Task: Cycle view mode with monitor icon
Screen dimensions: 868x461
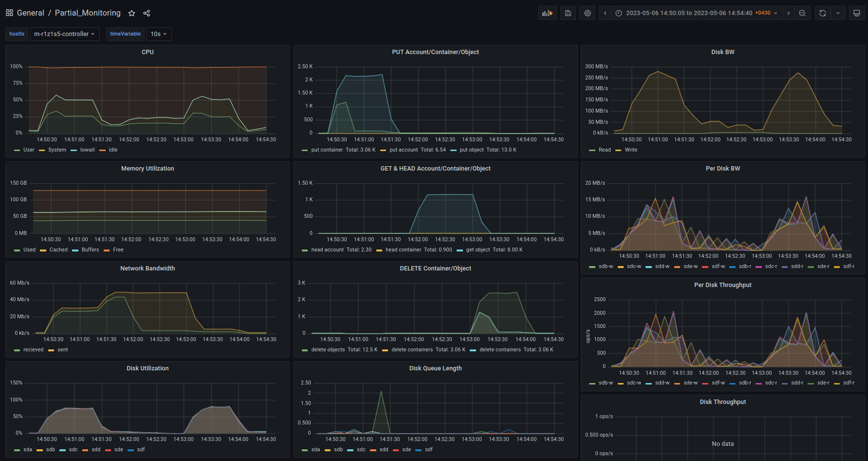Action: 857,13
